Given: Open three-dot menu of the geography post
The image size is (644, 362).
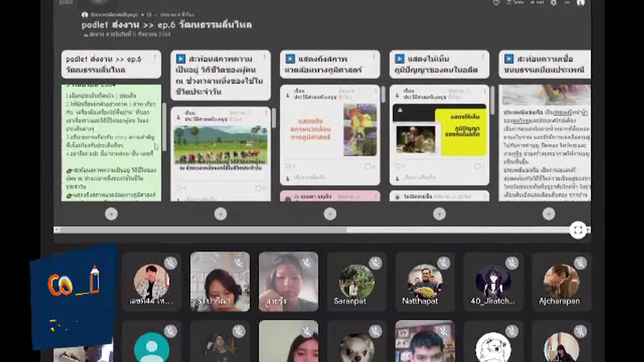Looking at the screenshot, I should [375, 92].
